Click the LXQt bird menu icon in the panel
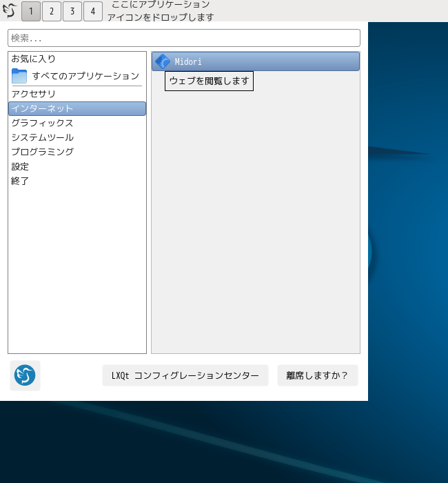 (x=10, y=11)
